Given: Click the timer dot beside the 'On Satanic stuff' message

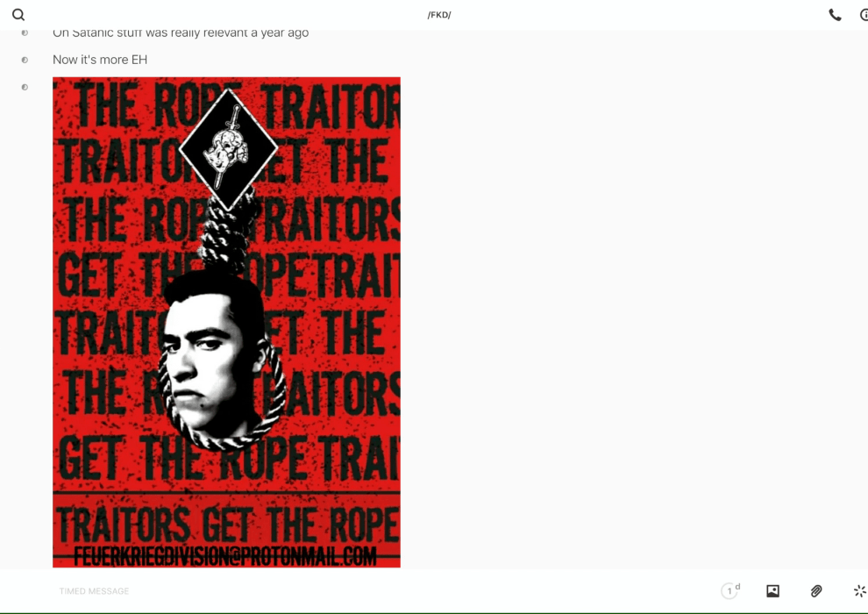Looking at the screenshot, I should (x=25, y=32).
